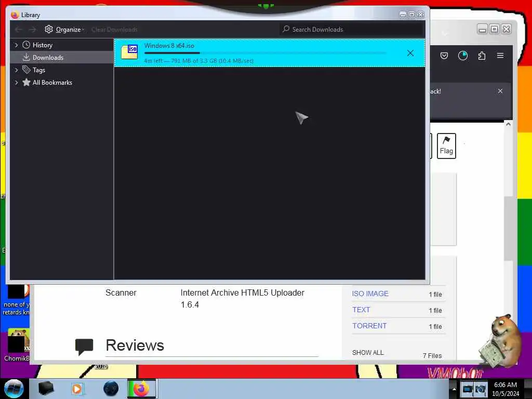This screenshot has height=399, width=532.
Task: Dismiss the Firefox notification bar
Action: (500, 91)
